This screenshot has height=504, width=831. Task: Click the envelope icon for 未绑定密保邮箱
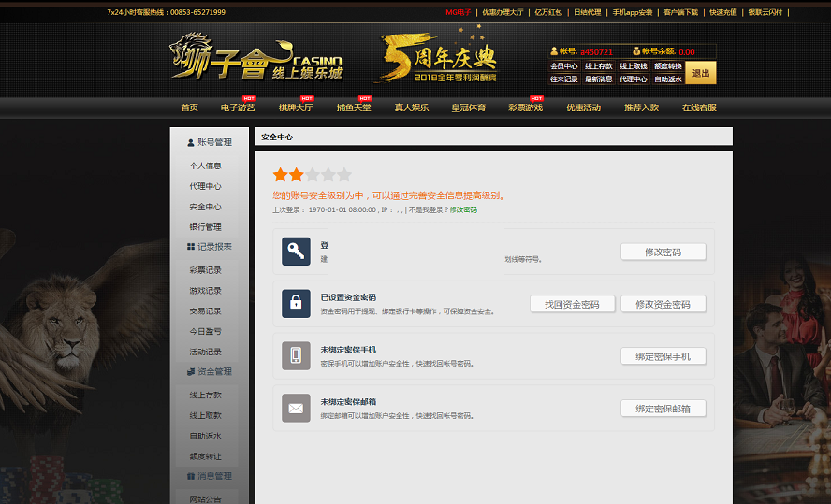[x=296, y=408]
